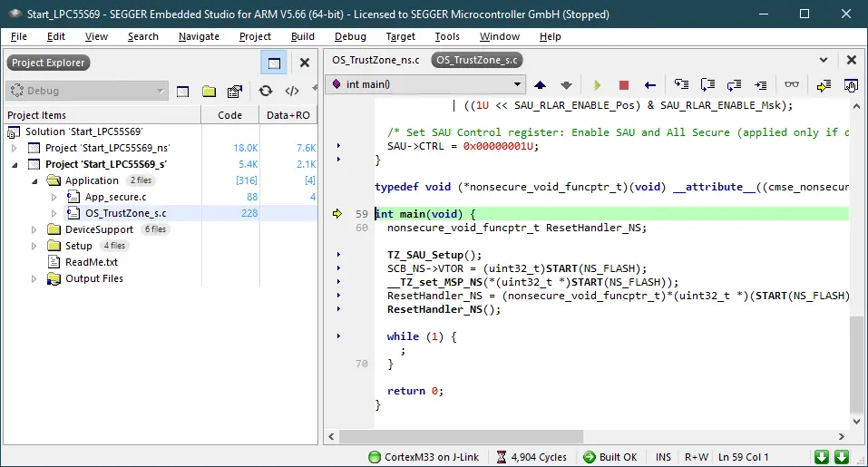868x467 pixels.
Task: Select ReadMe.txt in the project tree
Action: click(91, 262)
